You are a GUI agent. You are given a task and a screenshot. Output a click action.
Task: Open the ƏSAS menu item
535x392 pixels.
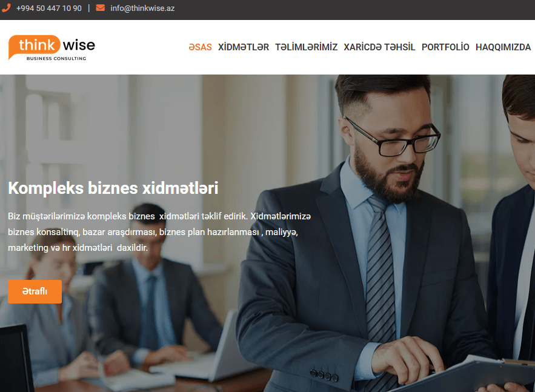[x=201, y=47]
